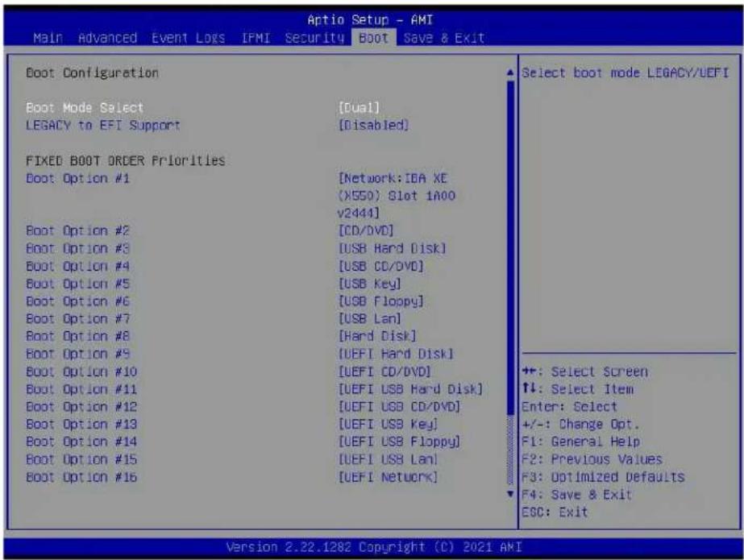Change the [Disabled] value of LEGACY to EFI Support
The width and height of the screenshot is (744, 560).
pyautogui.click(x=373, y=125)
